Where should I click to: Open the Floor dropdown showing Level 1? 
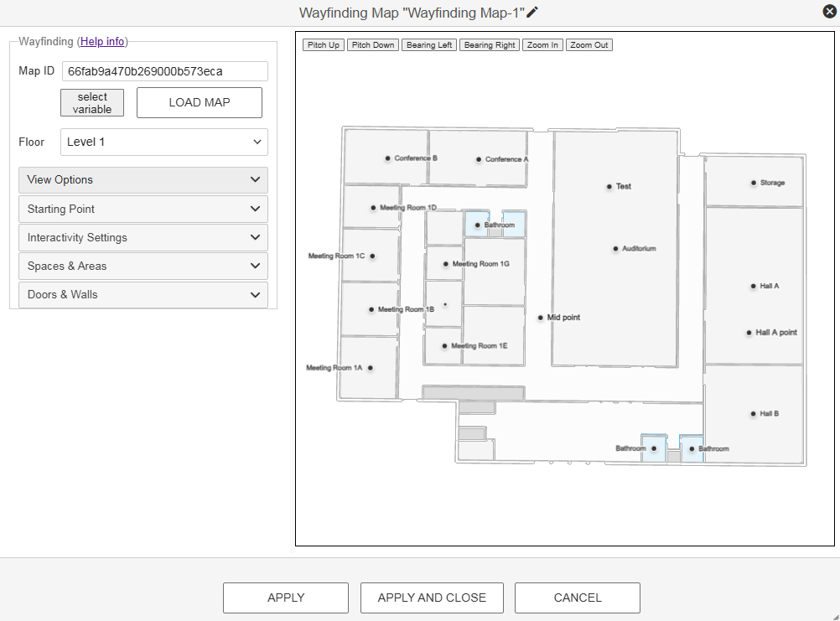(163, 142)
